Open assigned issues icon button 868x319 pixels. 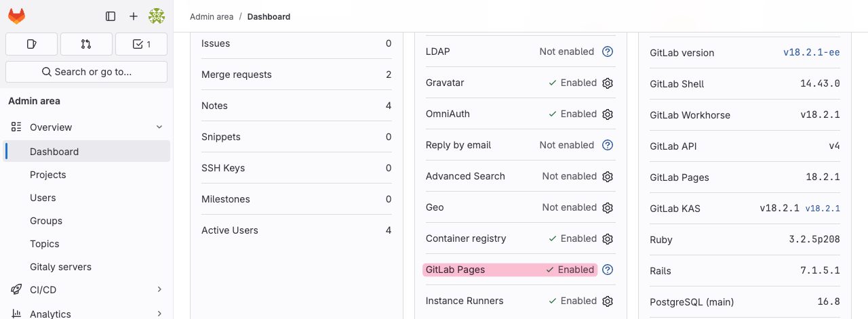click(x=31, y=44)
